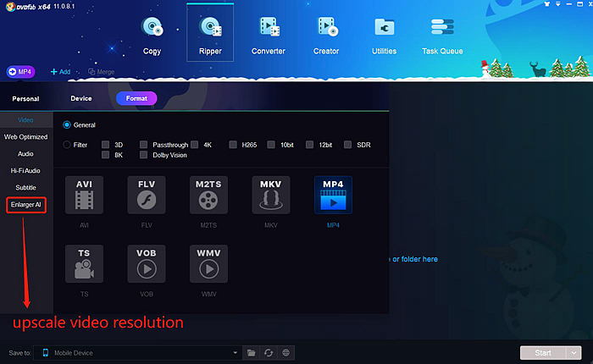Image resolution: width=593 pixels, height=364 pixels.
Task: Enable the 10bit filter checkbox
Action: (271, 145)
